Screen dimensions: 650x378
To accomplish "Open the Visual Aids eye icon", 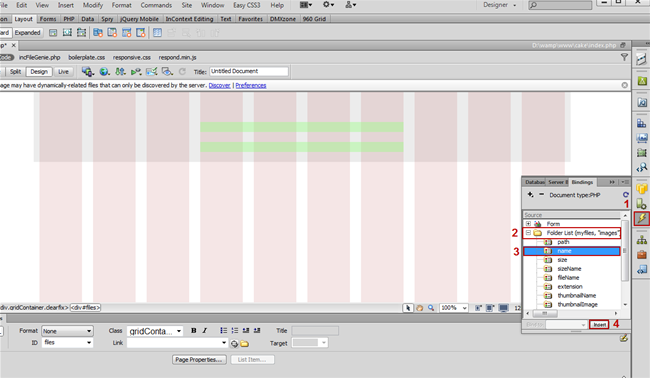I will coord(167,72).
